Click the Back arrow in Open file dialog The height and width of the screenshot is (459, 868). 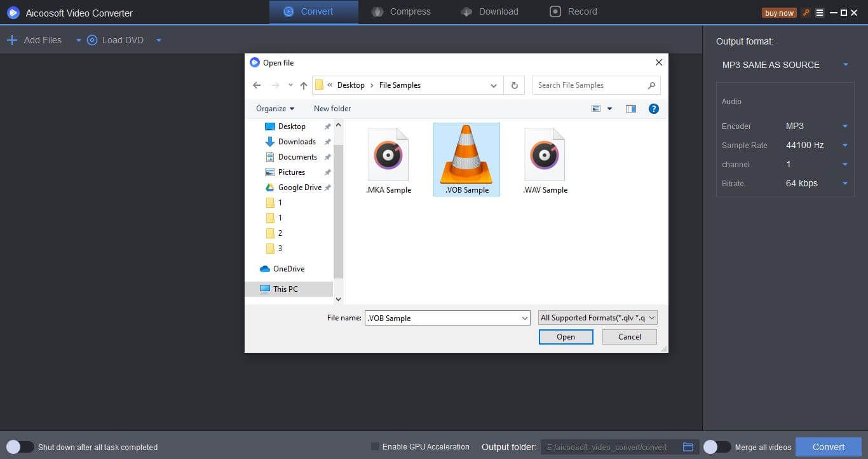[x=257, y=85]
